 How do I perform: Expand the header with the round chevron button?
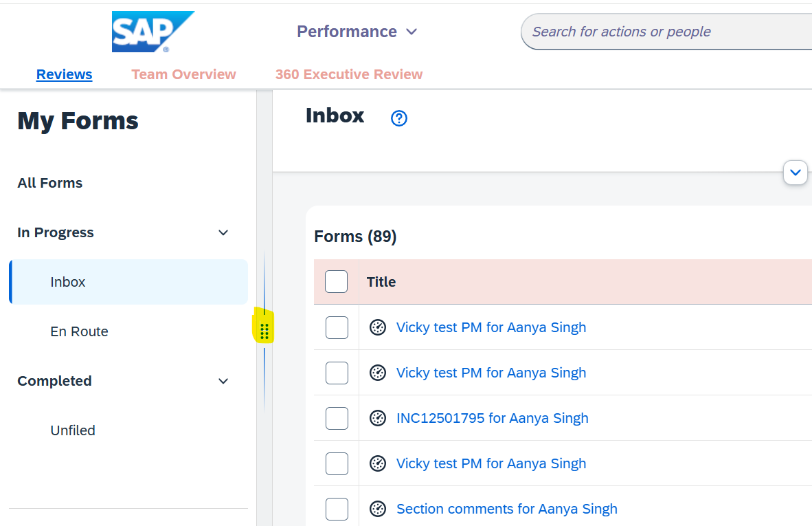click(796, 173)
